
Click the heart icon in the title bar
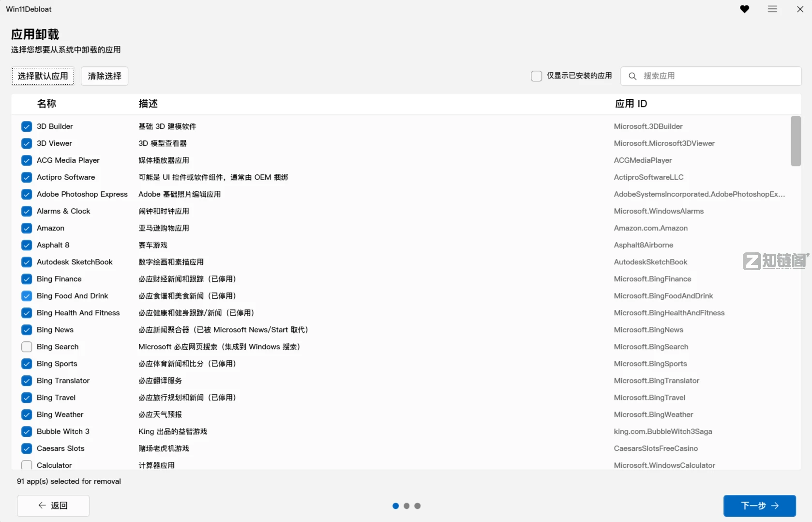coord(745,9)
